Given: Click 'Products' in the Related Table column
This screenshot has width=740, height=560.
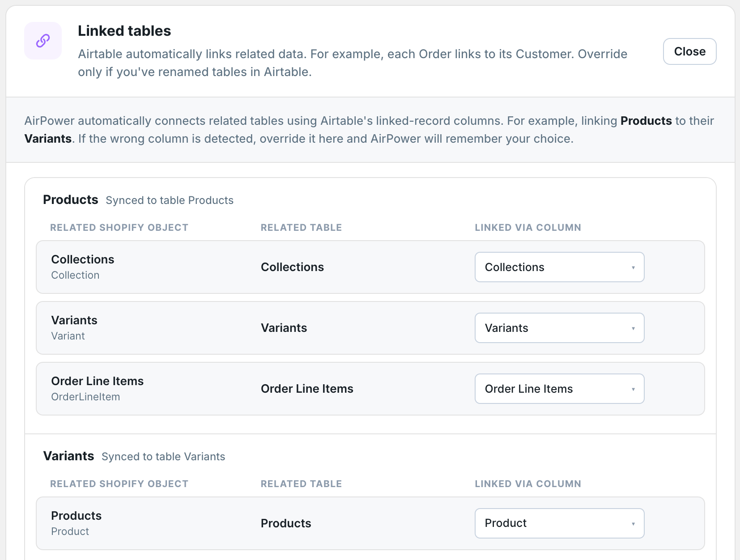Looking at the screenshot, I should click(x=286, y=523).
